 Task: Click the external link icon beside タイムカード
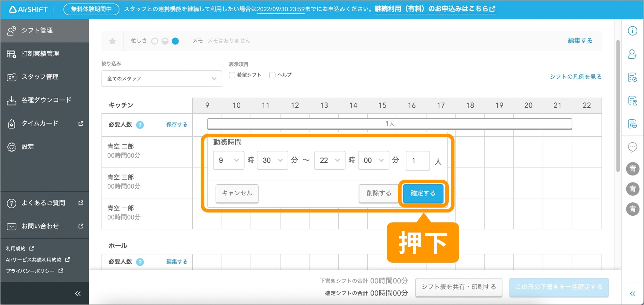point(81,123)
